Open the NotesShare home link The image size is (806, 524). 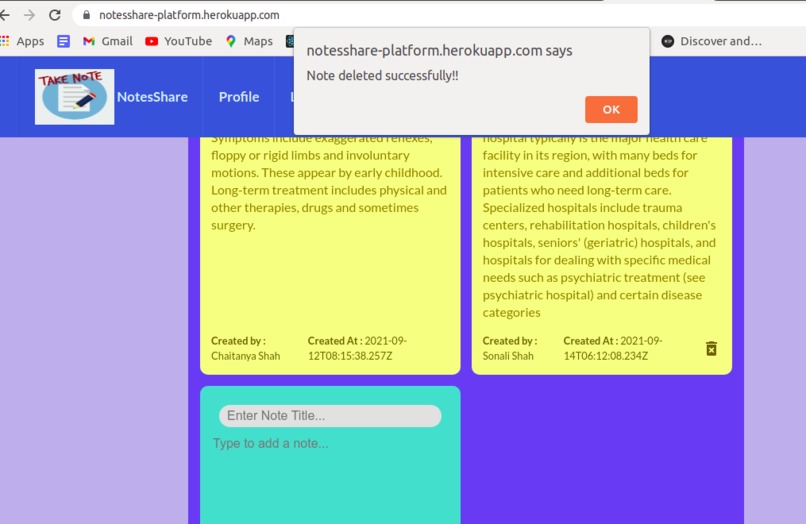(152, 97)
